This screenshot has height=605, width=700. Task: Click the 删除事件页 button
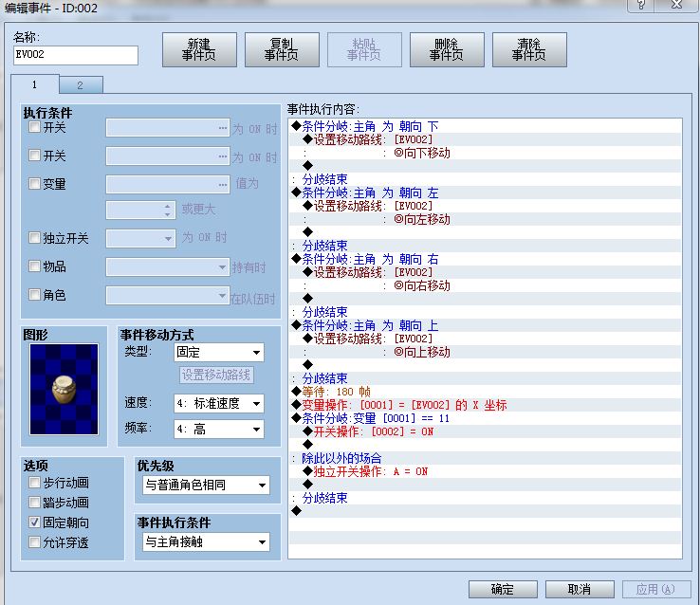click(x=447, y=49)
